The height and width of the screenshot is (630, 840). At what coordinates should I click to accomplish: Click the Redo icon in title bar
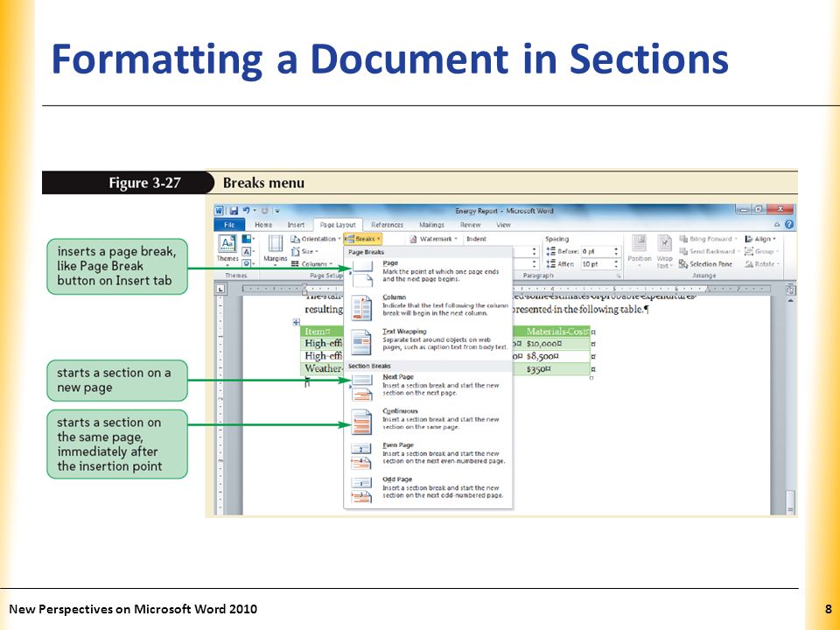[264, 211]
